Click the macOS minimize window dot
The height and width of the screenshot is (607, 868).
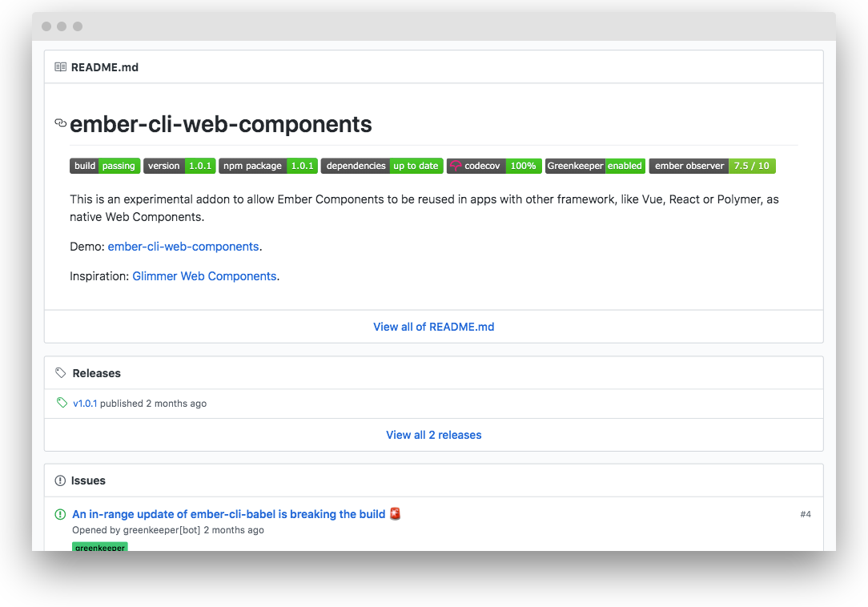pyautogui.click(x=62, y=26)
